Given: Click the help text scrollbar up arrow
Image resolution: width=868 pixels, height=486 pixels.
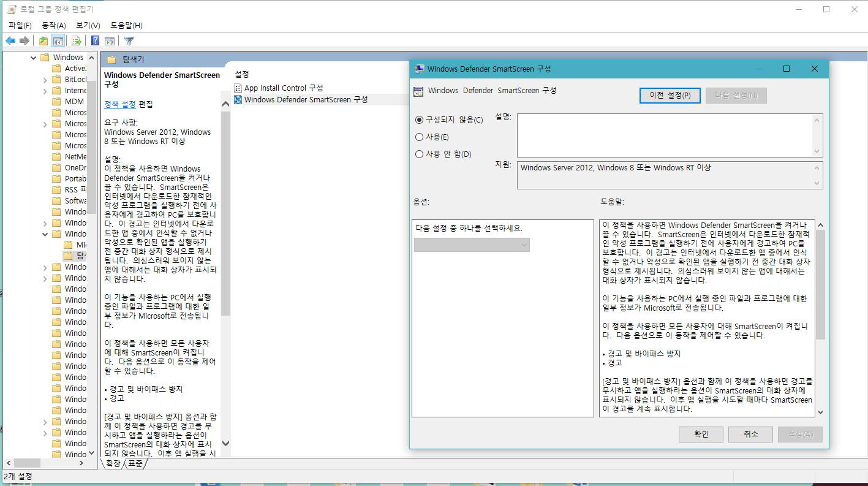Looking at the screenshot, I should point(820,225).
